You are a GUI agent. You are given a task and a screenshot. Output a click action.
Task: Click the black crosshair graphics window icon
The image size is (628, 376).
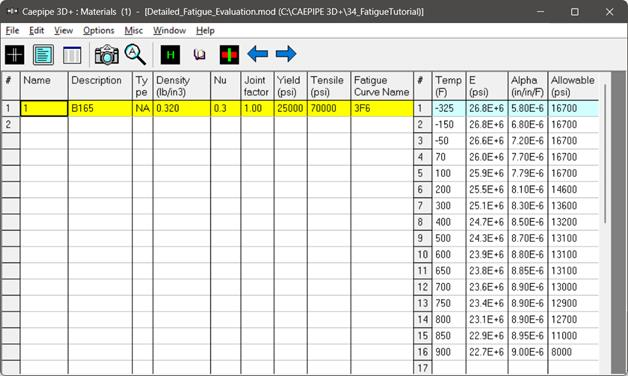pyautogui.click(x=14, y=54)
